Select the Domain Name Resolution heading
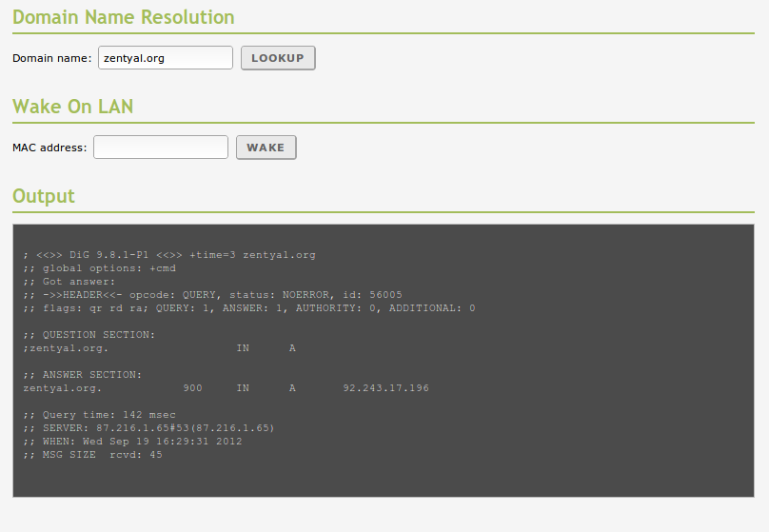The height and width of the screenshot is (532, 769). (124, 17)
